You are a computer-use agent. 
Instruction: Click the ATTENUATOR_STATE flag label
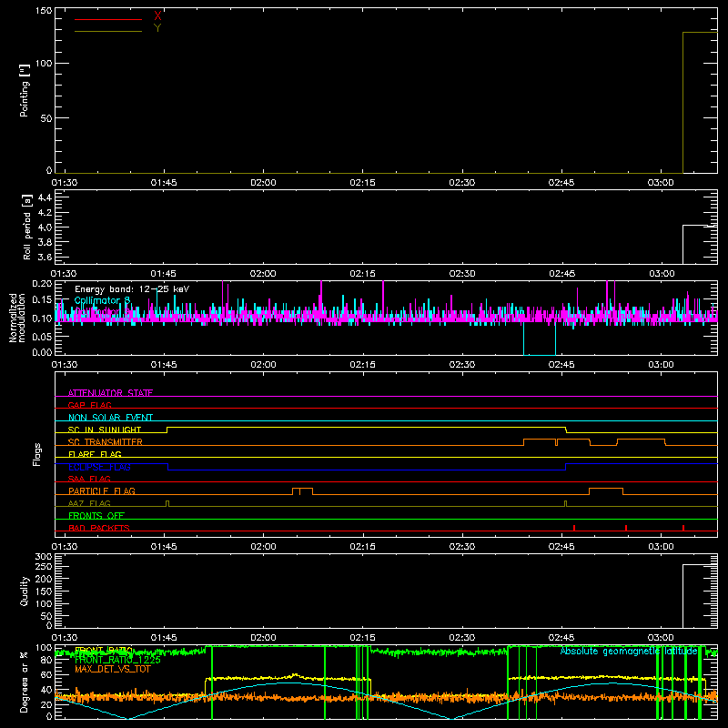110,393
